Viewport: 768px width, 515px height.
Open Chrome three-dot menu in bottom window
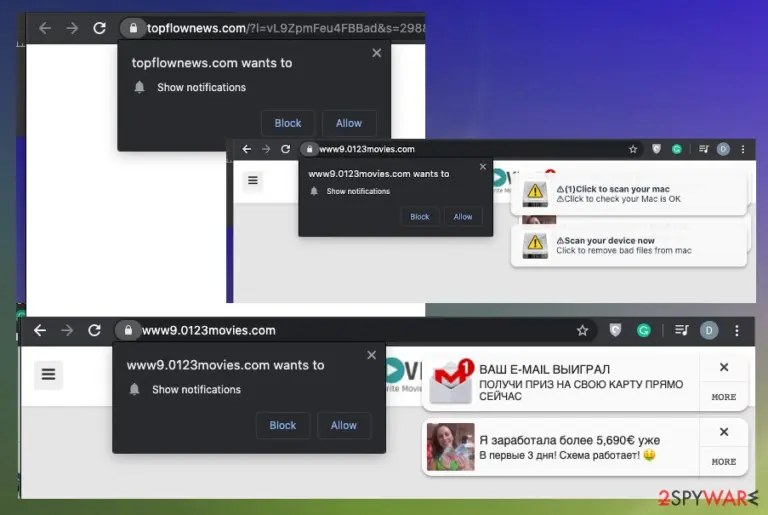tap(737, 331)
